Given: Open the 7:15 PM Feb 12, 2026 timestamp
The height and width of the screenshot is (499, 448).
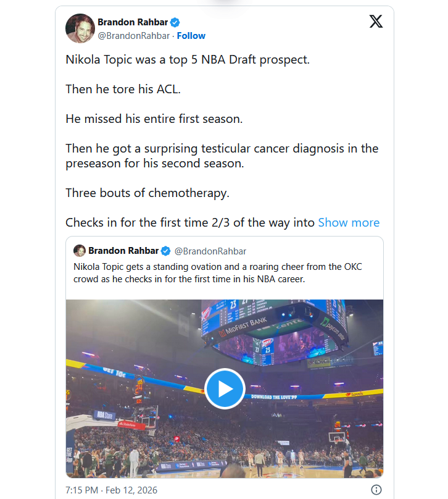Looking at the screenshot, I should [112, 490].
